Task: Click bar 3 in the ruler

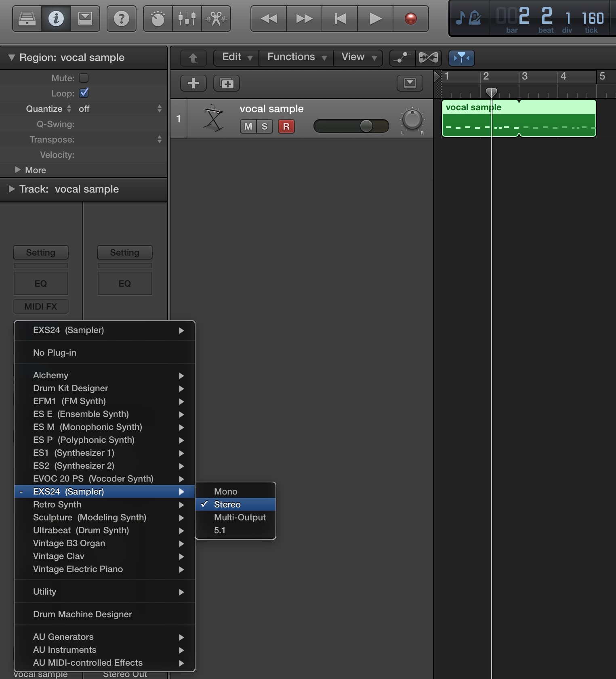Action: 525,76
